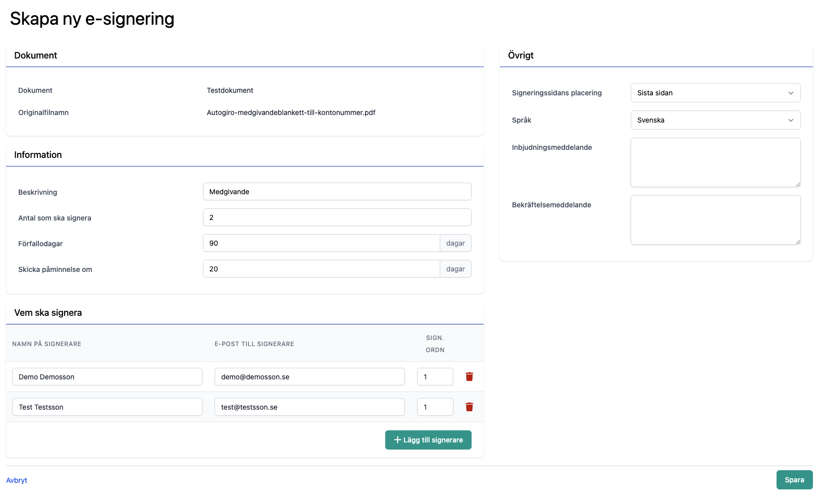Open the Signeringssidans placering dropdown
822x504 pixels.
click(715, 93)
